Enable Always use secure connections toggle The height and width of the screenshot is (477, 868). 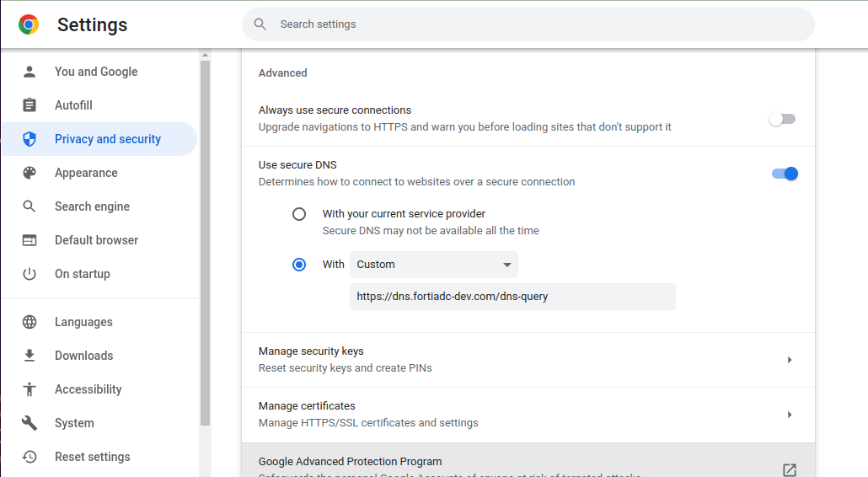782,119
